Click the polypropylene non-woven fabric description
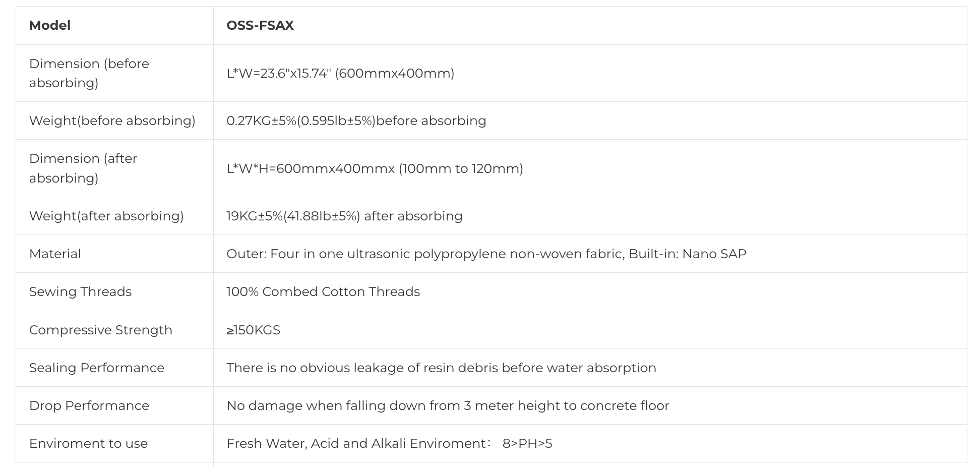980x466 pixels. tap(486, 254)
